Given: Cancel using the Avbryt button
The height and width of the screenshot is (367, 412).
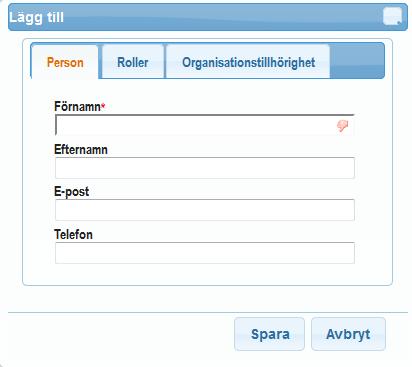Looking at the screenshot, I should point(348,334).
